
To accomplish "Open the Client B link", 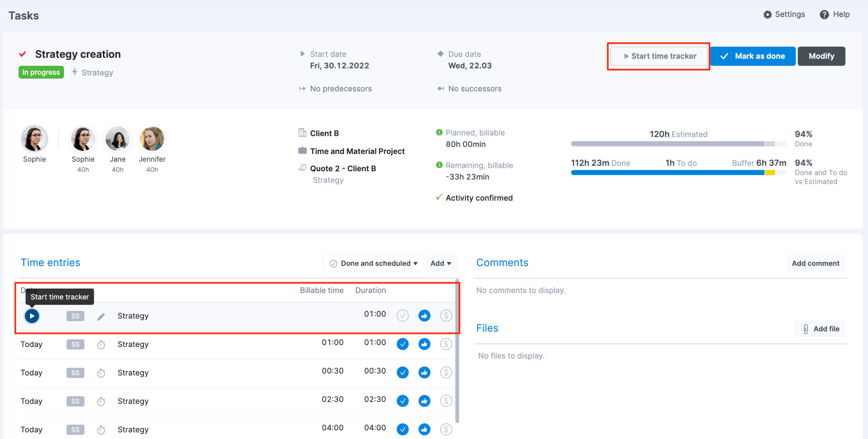I will click(x=324, y=133).
